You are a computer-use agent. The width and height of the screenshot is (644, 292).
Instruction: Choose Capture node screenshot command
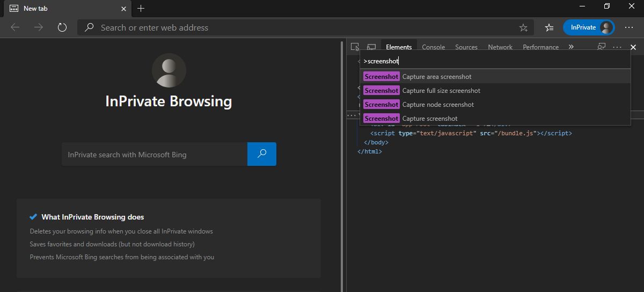point(495,105)
